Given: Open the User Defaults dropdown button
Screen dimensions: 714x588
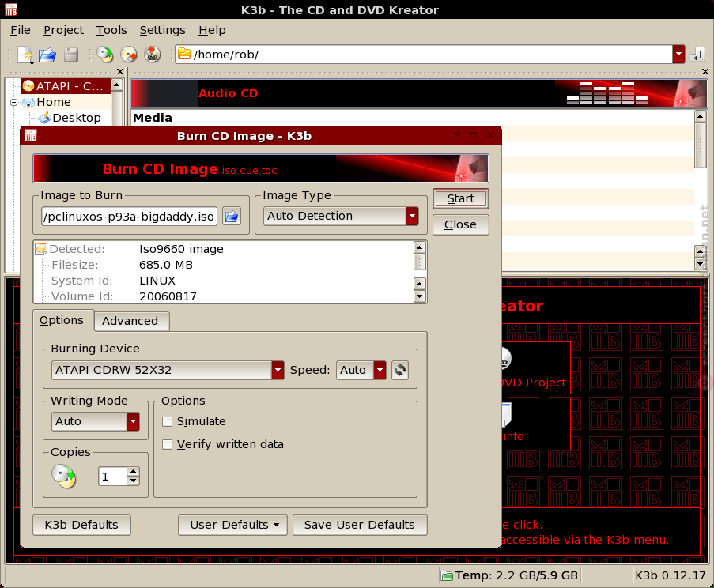Looking at the screenshot, I should (x=232, y=526).
